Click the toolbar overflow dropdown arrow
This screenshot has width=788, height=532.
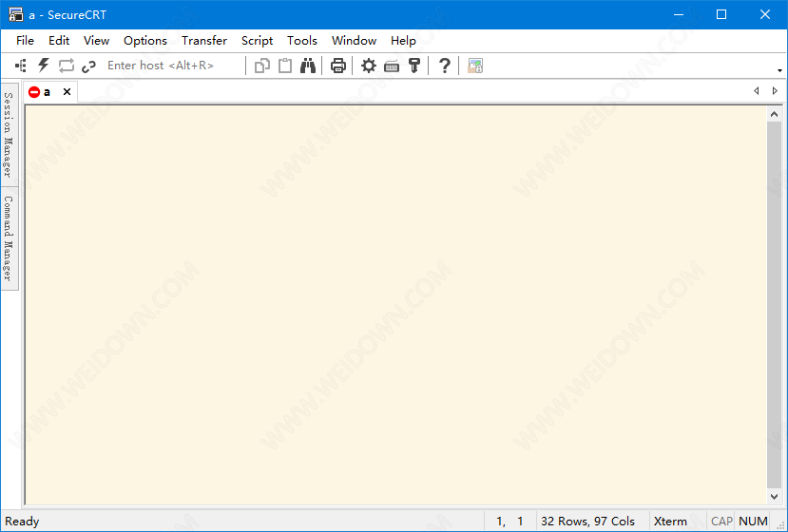[779, 70]
